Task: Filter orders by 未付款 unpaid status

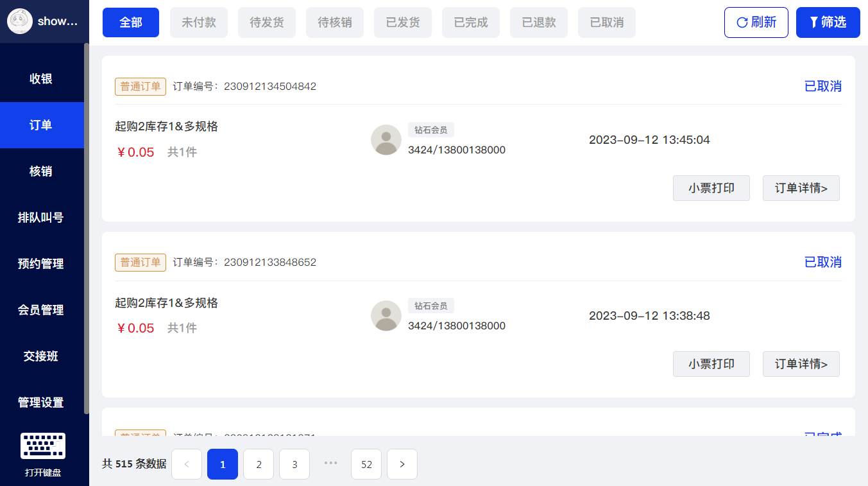Action: pos(198,22)
